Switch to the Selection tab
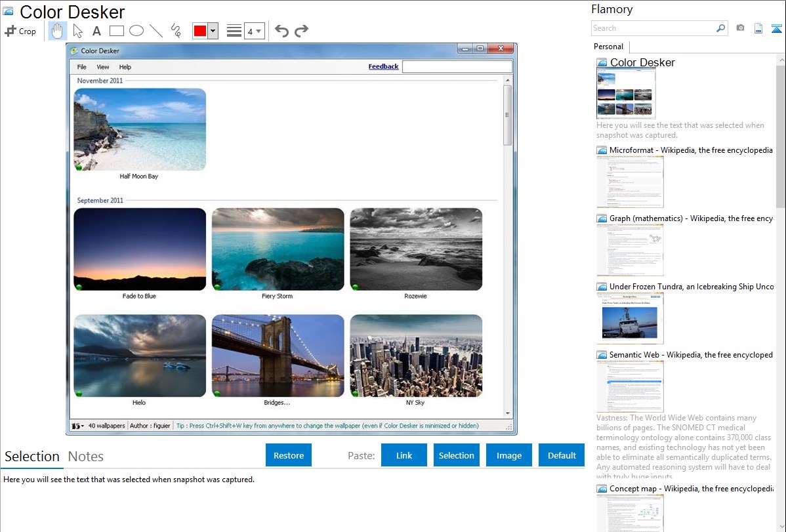786x532 pixels. pos(32,457)
